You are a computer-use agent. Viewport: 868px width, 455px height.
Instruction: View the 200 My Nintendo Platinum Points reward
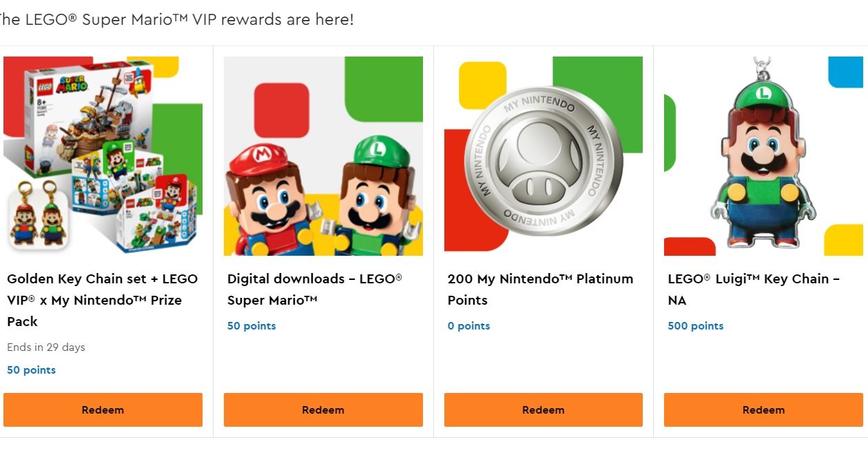click(x=539, y=289)
